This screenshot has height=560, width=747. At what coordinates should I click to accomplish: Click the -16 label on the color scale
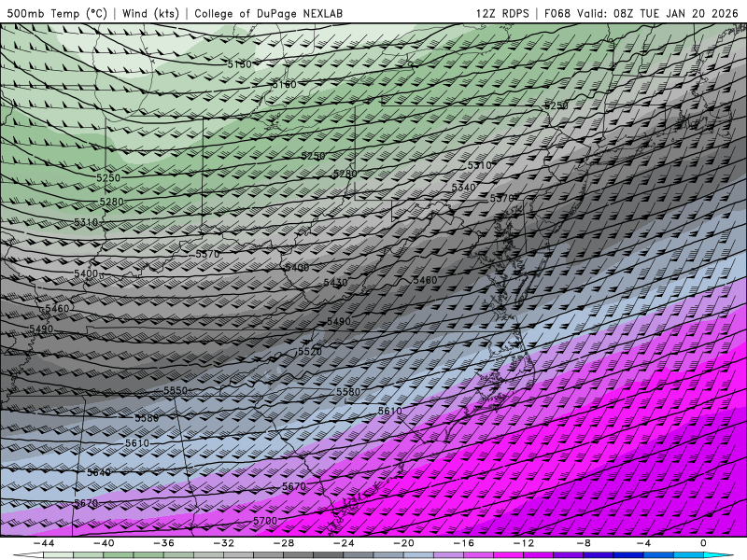[x=464, y=543]
